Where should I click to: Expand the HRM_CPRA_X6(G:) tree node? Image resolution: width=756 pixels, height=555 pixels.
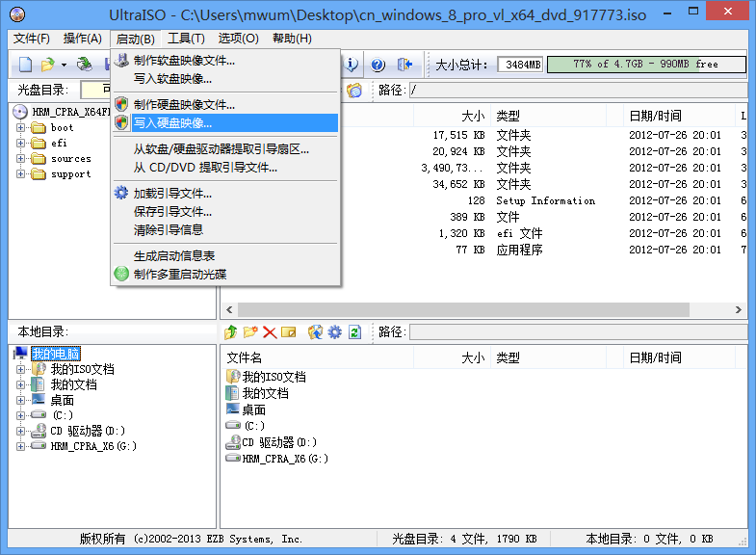pos(20,446)
